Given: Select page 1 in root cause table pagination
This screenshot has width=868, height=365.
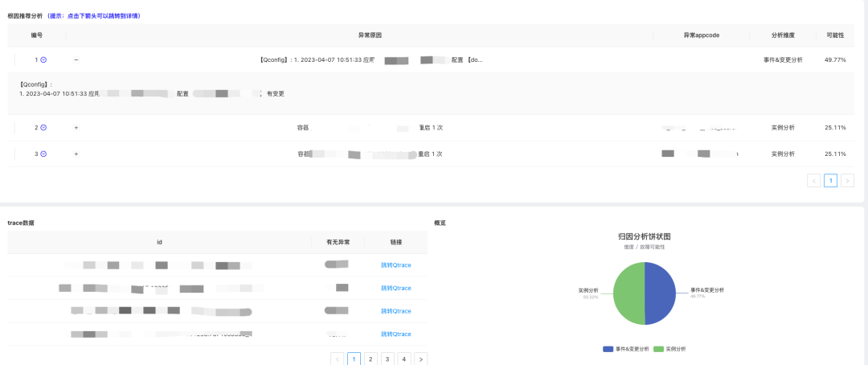Looking at the screenshot, I should click(x=830, y=181).
